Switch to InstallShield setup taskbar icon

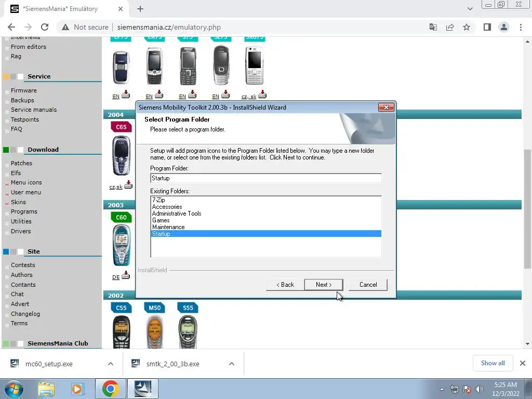[x=142, y=389]
